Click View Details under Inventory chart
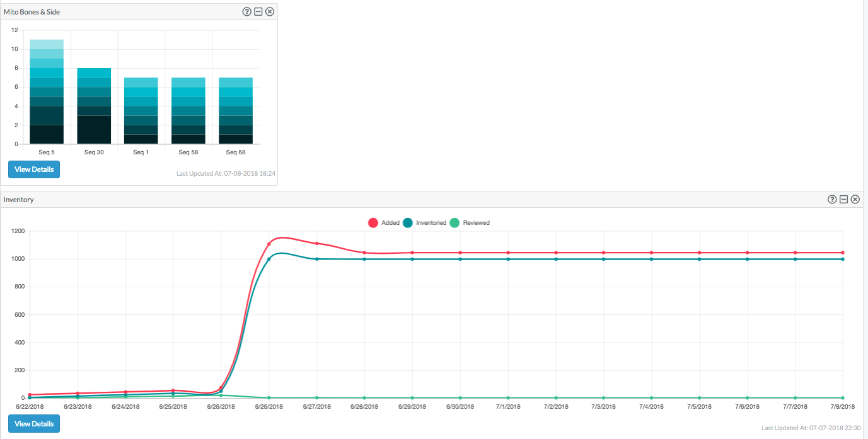This screenshot has width=868, height=439. pyautogui.click(x=34, y=424)
